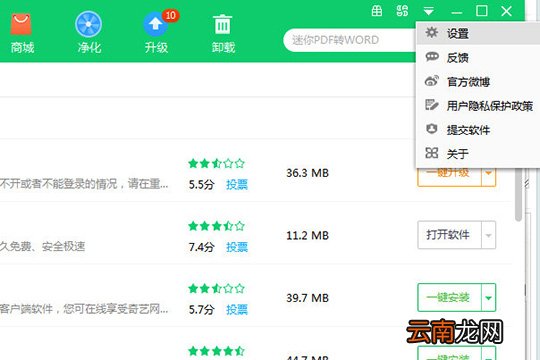Click the shield icon next to 提交软件

point(432,129)
